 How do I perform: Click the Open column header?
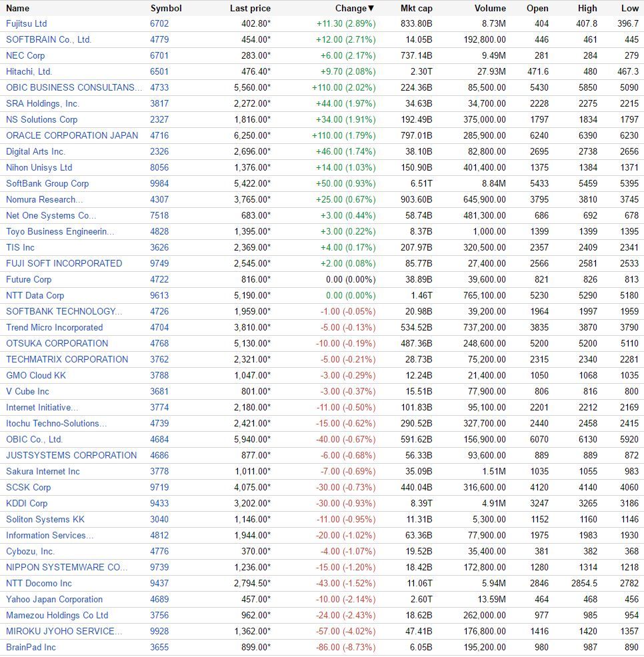pyautogui.click(x=537, y=9)
